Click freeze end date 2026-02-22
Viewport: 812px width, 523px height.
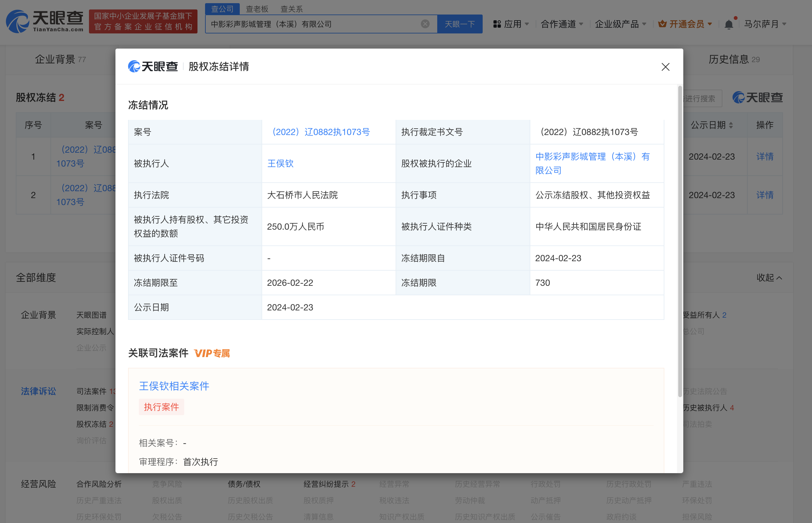tap(290, 283)
